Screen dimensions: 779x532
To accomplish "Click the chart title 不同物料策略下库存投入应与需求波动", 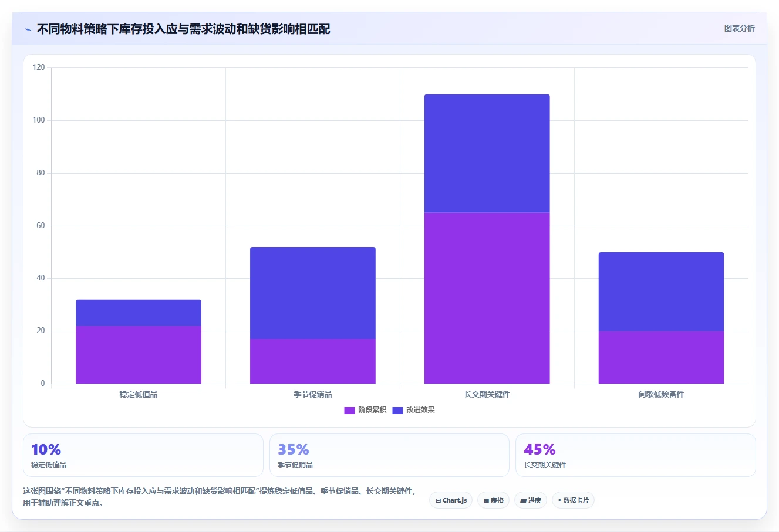I will coord(183,29).
